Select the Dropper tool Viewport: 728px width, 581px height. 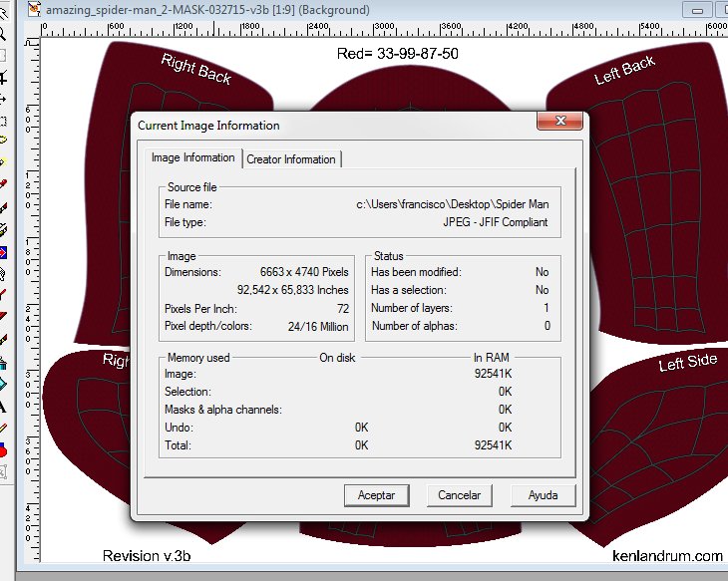pos(3,184)
